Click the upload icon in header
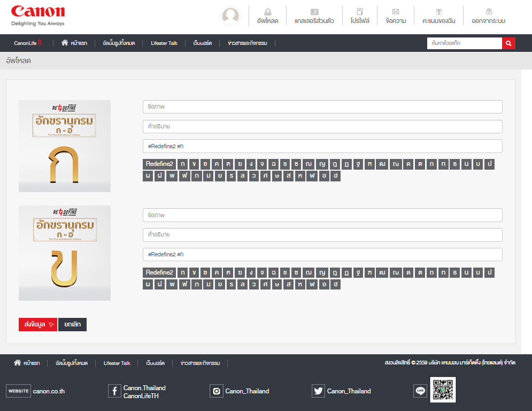The height and width of the screenshot is (411, 532). coord(267,12)
